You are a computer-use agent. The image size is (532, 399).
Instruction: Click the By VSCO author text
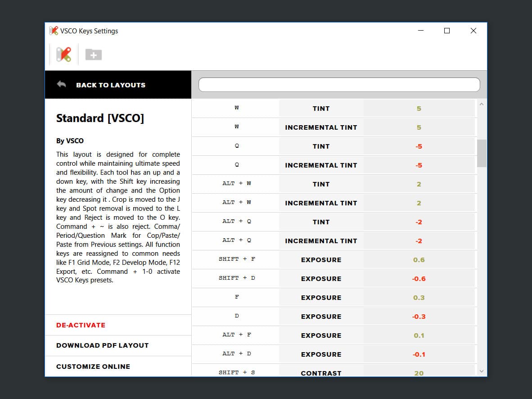click(70, 141)
